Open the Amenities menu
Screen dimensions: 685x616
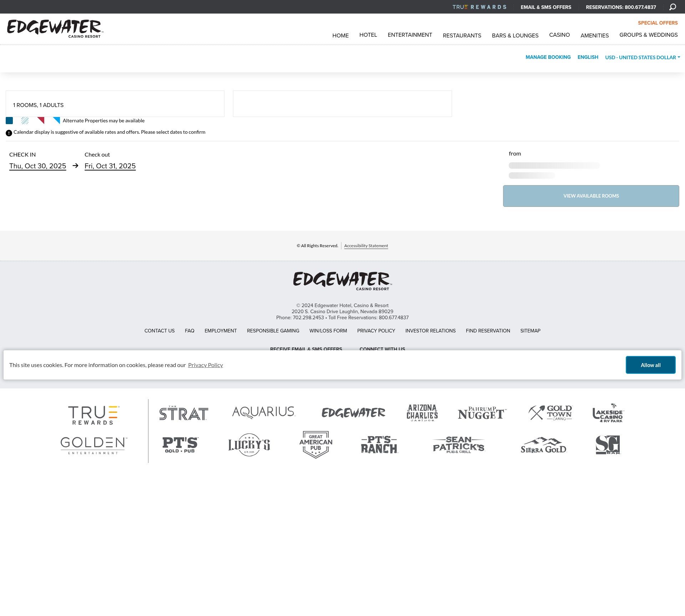pos(595,36)
